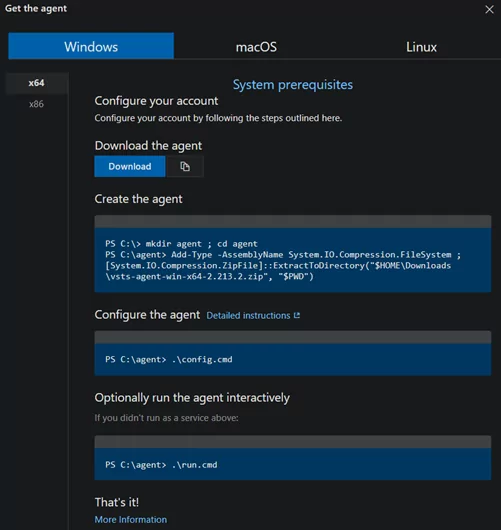The width and height of the screenshot is (501, 530).
Task: Click external link icon beside Detailed instructions
Action: coord(297,315)
